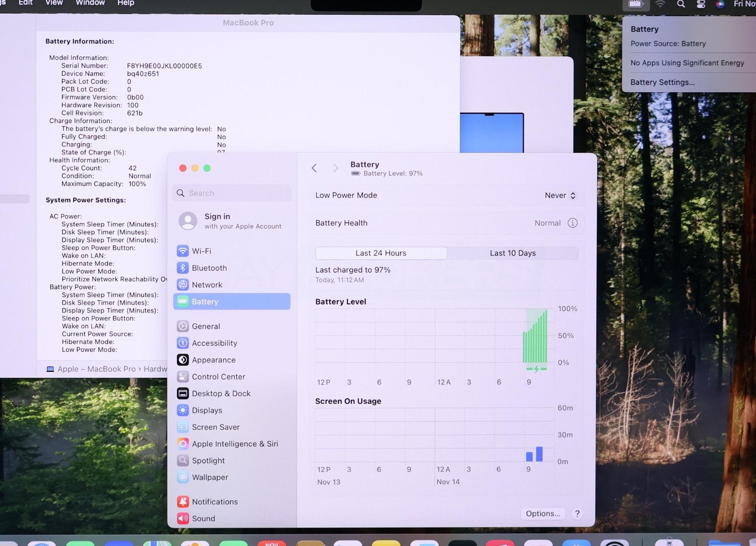Switch to the Last 24 Hours view

381,253
